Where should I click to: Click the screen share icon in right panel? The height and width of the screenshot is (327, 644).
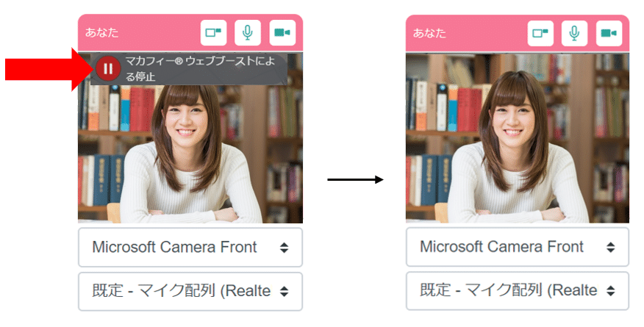(x=540, y=33)
